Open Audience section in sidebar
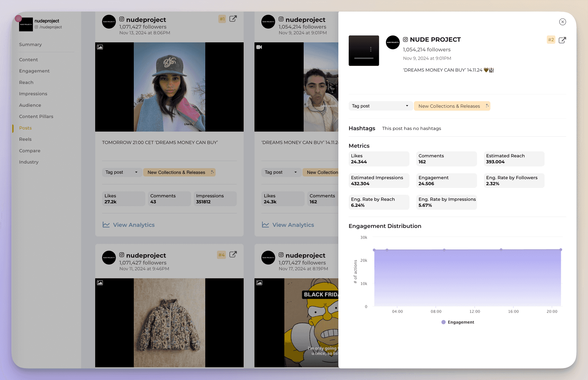 coord(30,105)
